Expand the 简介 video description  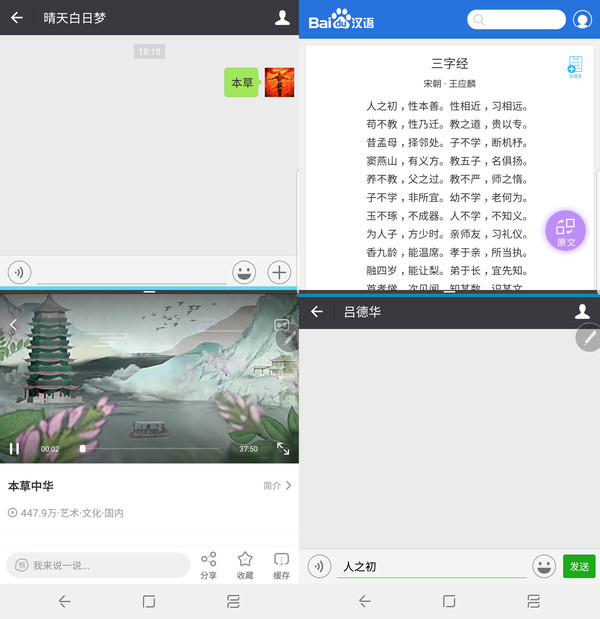click(277, 486)
